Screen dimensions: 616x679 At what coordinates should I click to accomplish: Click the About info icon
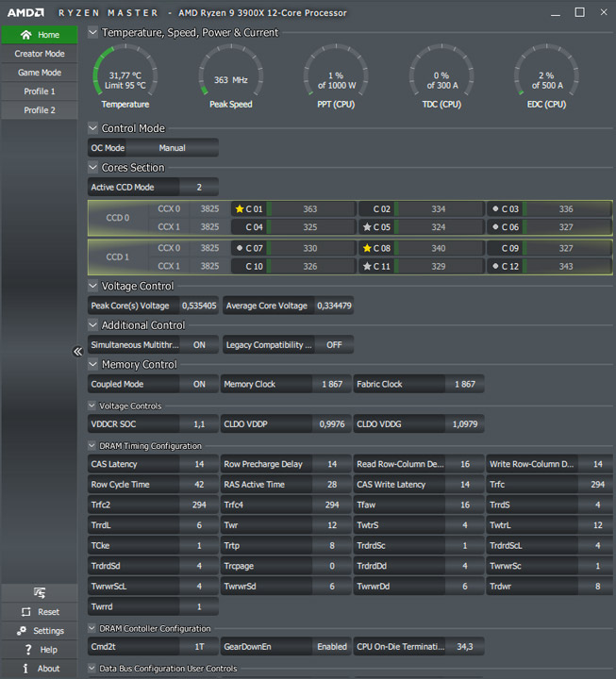[25, 669]
